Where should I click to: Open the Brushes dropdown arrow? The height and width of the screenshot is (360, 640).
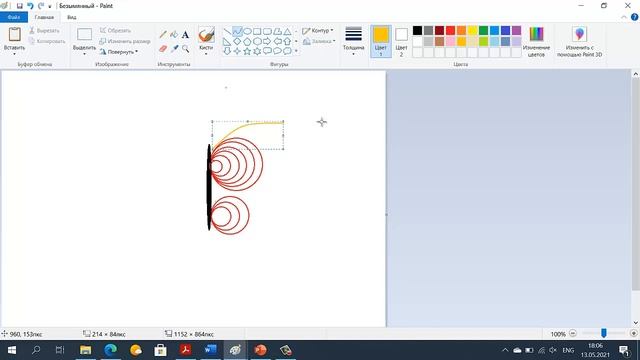tap(206, 54)
